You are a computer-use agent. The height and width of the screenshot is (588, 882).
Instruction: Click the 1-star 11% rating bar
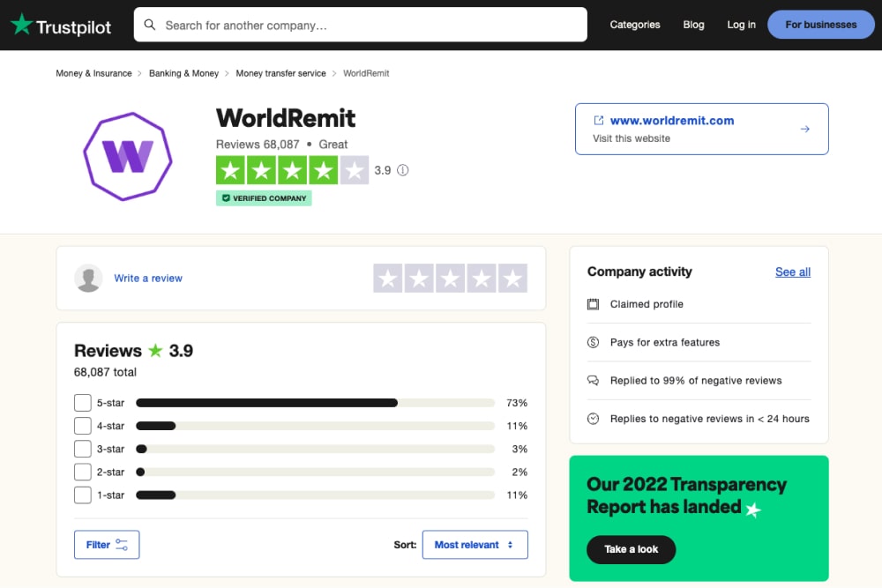tap(315, 495)
